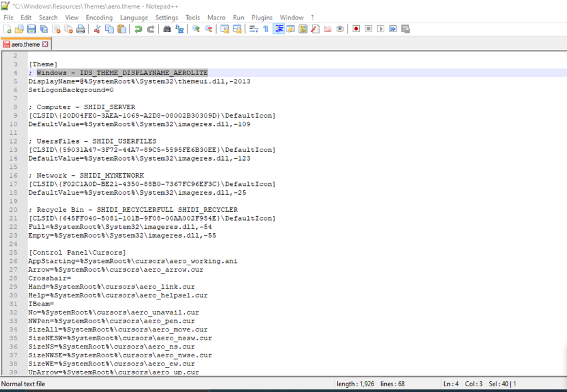Viewport: 567px width, 392px height.
Task: Click the SetLogonBackground=0 line
Action: tap(71, 90)
